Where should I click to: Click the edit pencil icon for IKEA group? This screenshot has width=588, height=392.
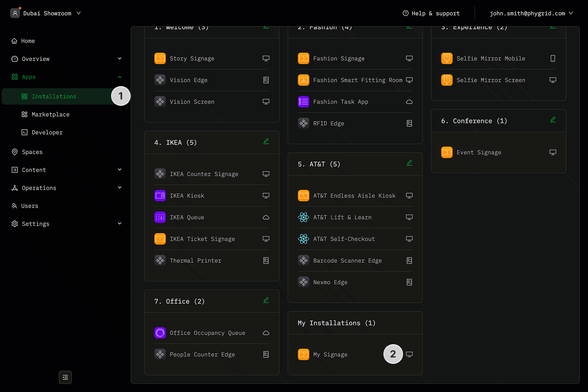coord(266,141)
